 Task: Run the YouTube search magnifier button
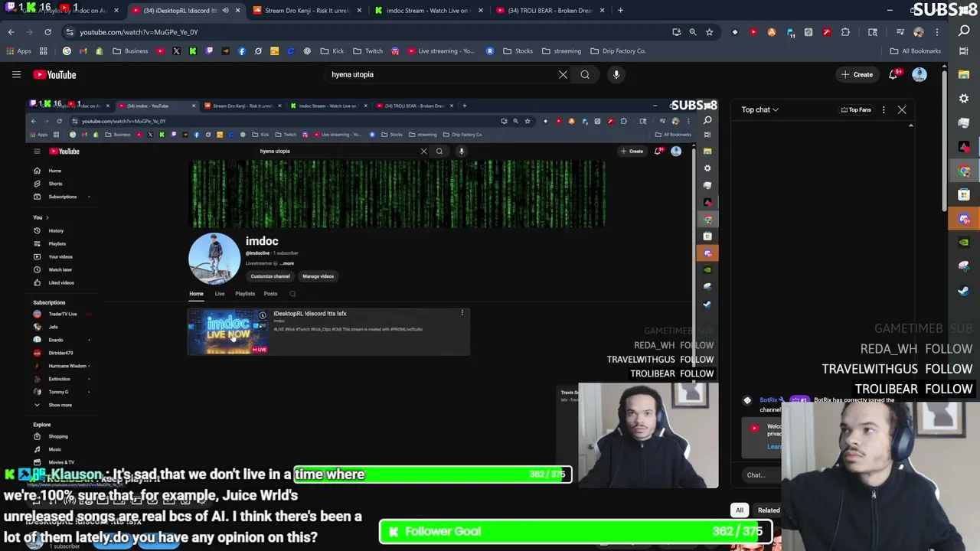[x=585, y=74]
